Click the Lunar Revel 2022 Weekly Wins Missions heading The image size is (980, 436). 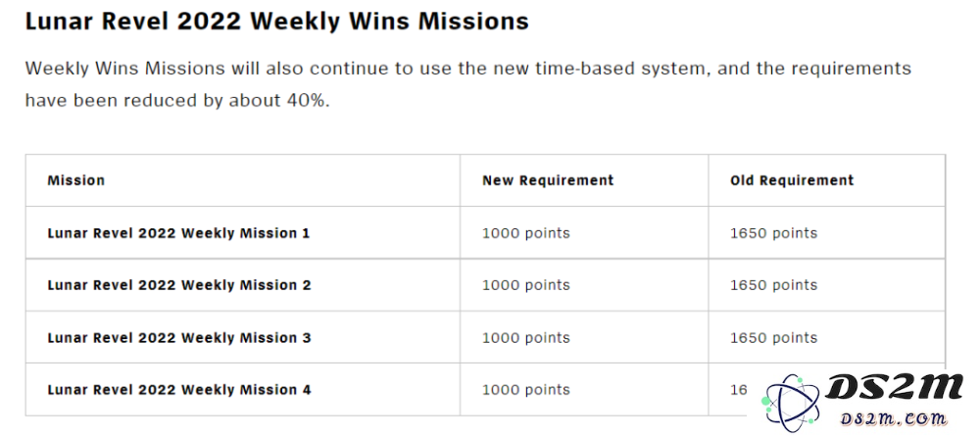click(277, 22)
